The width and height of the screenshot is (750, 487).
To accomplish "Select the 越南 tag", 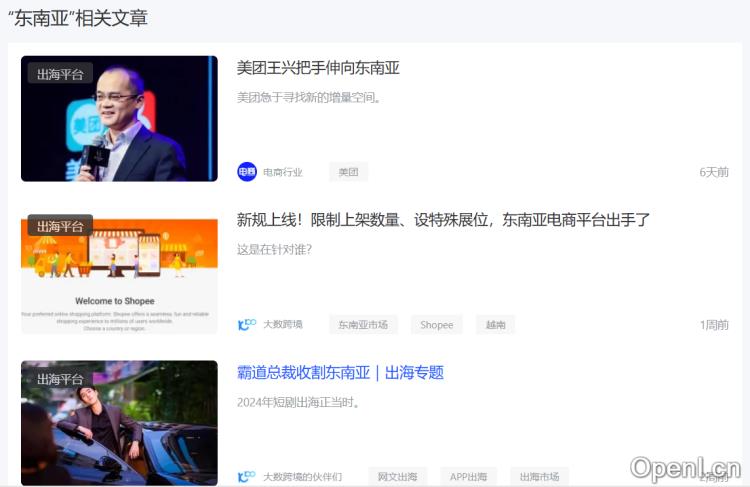I will point(496,325).
